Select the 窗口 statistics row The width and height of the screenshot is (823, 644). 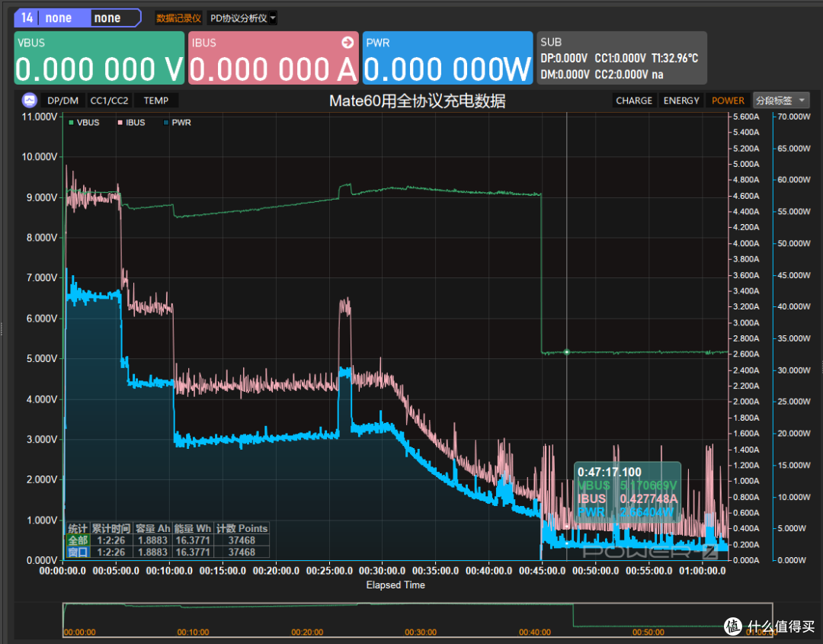(168, 552)
